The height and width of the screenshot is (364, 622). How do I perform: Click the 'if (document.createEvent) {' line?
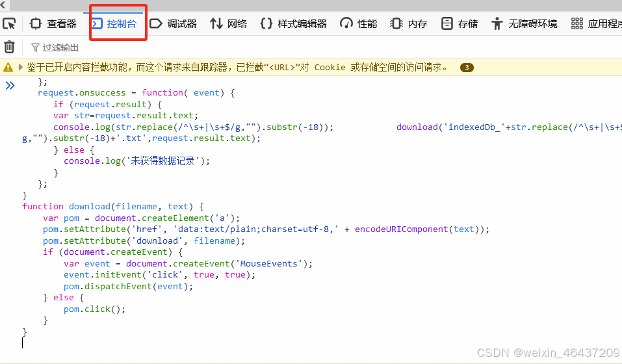point(112,252)
